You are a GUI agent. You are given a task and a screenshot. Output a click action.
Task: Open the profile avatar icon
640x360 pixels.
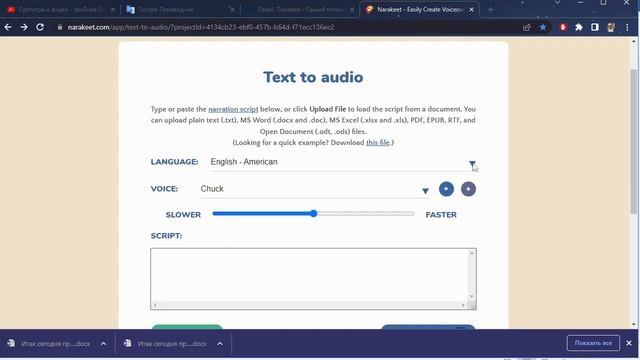[611, 27]
